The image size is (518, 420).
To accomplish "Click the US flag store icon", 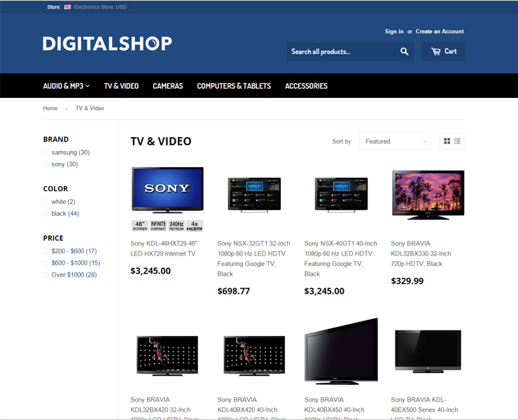I will pos(67,7).
